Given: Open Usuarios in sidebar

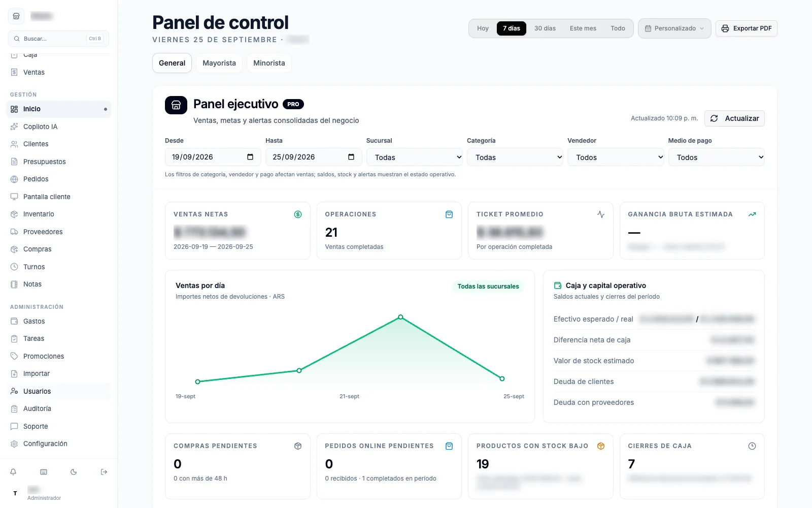Looking at the screenshot, I should coord(59,391).
